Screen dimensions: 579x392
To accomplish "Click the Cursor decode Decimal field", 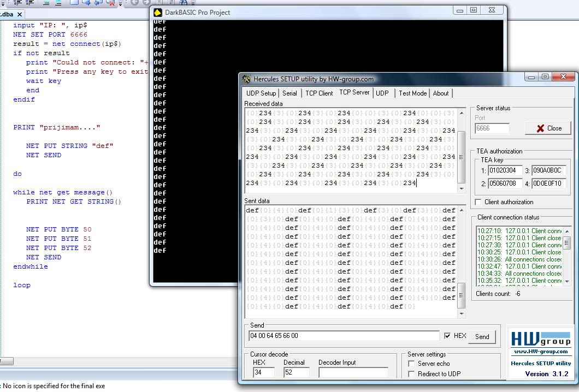I will pos(297,372).
